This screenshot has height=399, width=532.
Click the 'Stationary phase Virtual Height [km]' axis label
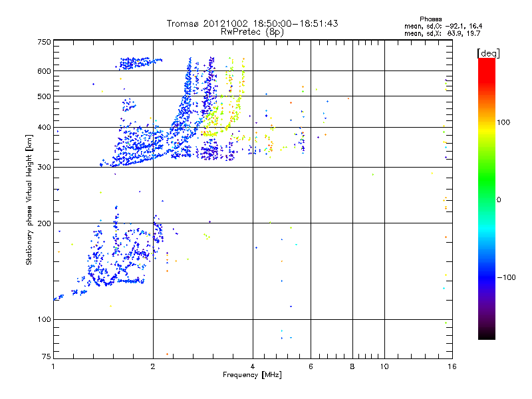click(29, 199)
